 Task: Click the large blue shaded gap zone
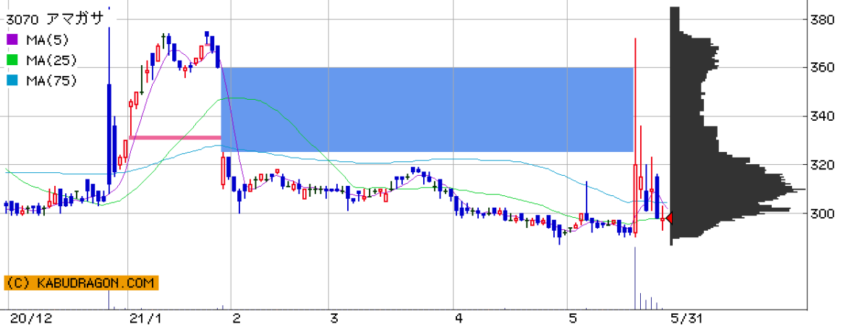[x=427, y=109]
